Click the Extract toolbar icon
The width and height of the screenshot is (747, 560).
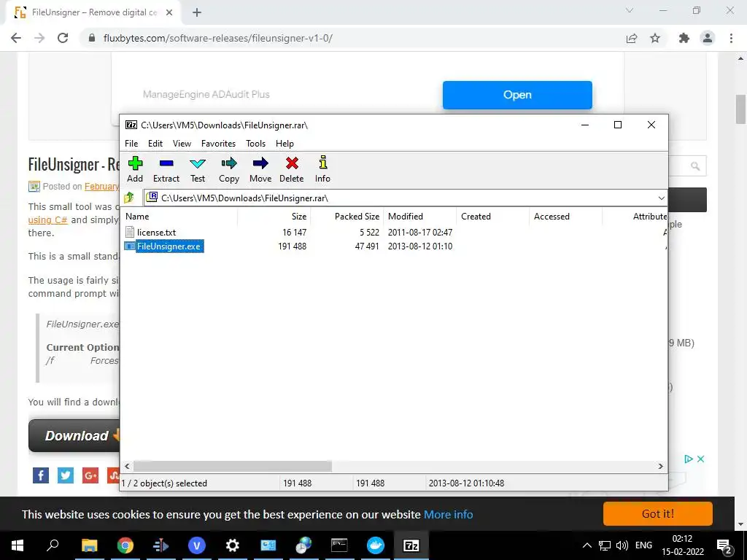[166, 163]
